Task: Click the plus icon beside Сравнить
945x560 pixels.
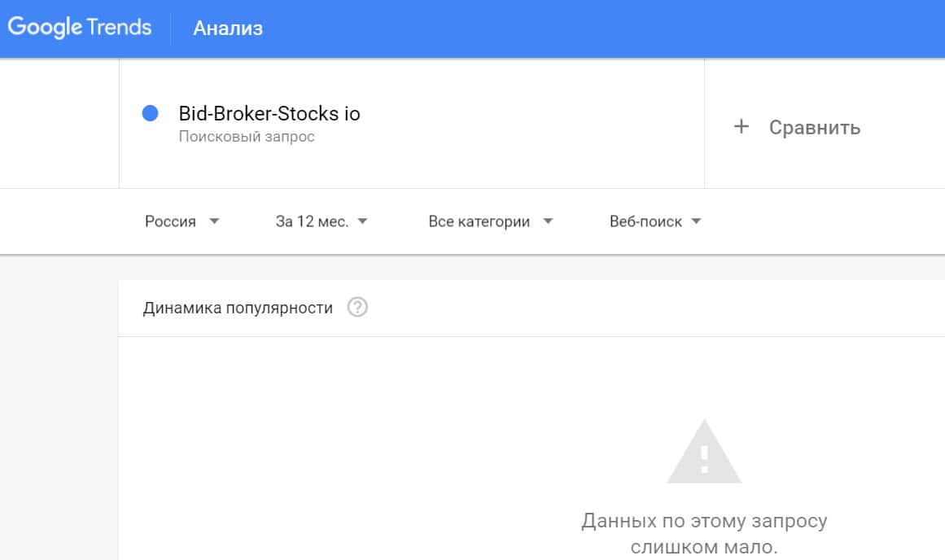Action: (741, 127)
